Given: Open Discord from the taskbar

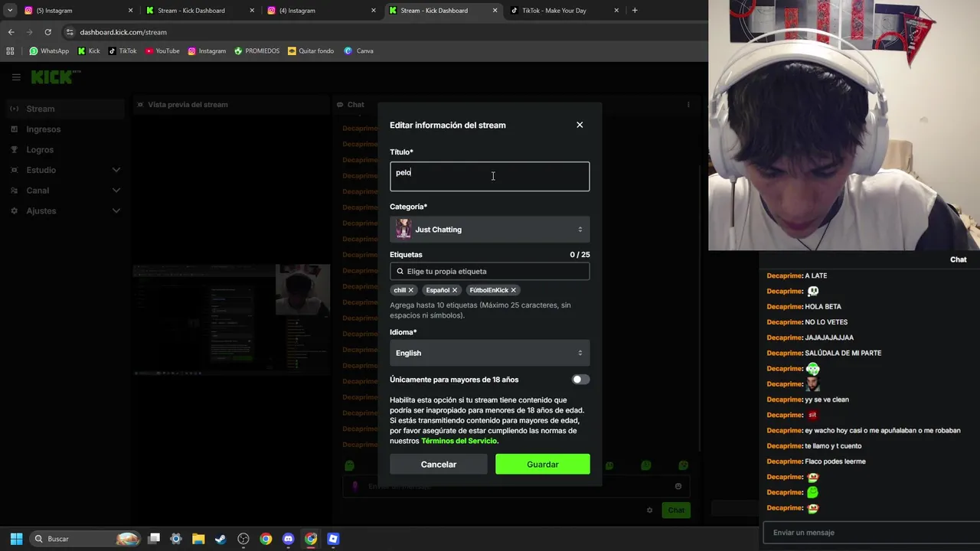Looking at the screenshot, I should pos(288,539).
